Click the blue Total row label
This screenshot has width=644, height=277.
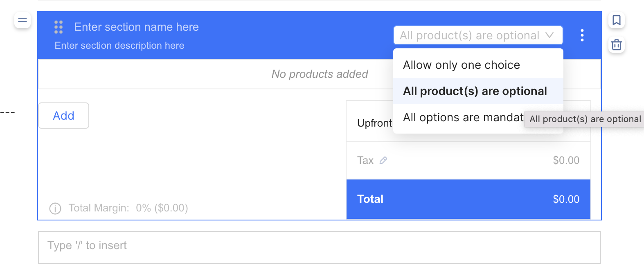tap(370, 199)
